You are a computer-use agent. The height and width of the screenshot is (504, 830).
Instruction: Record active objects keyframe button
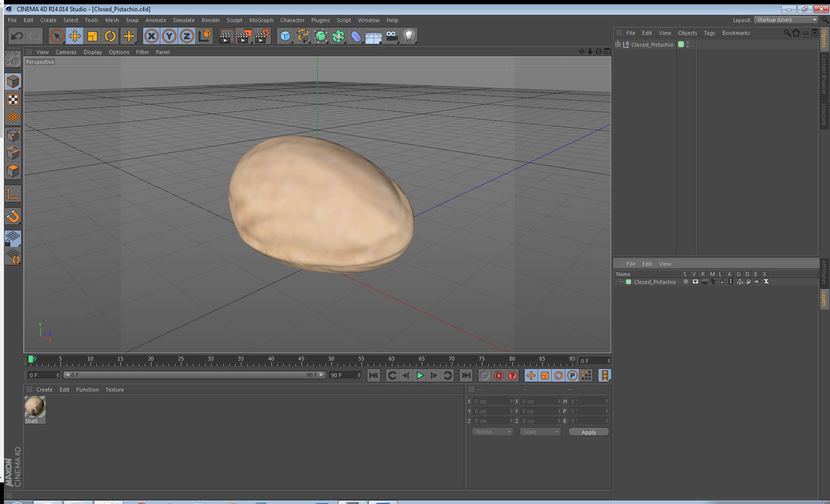tap(485, 376)
